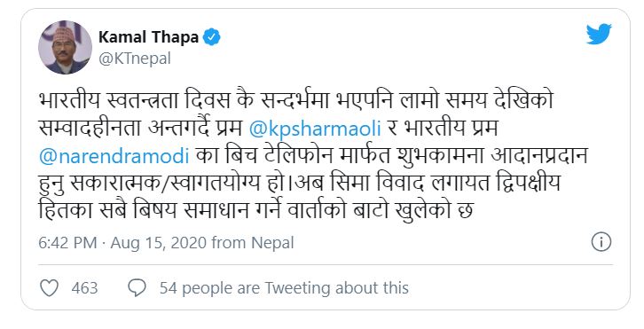Image resolution: width=644 pixels, height=329 pixels.
Task: Click the tweet's last line ending 'खुलेको छ'
Action: pyautogui.click(x=256, y=210)
